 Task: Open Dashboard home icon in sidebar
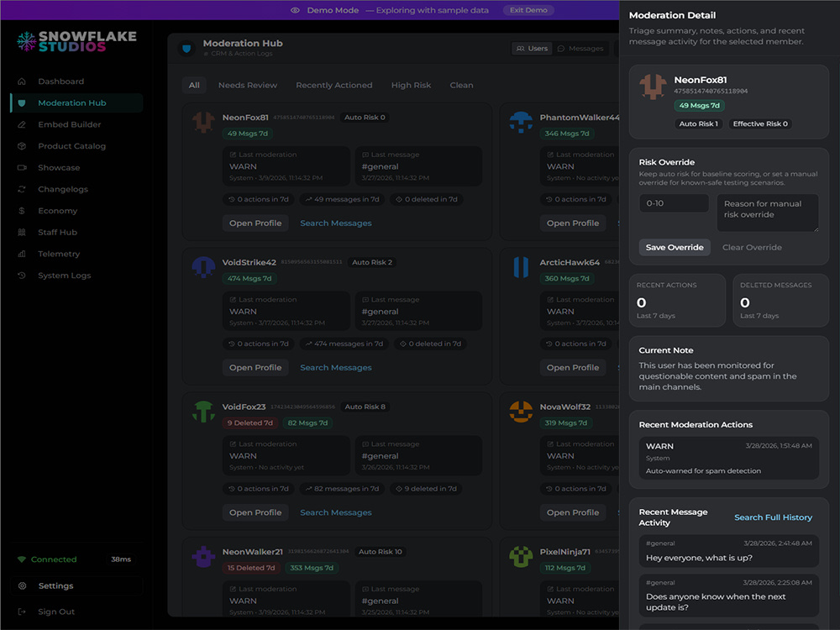[x=22, y=81]
